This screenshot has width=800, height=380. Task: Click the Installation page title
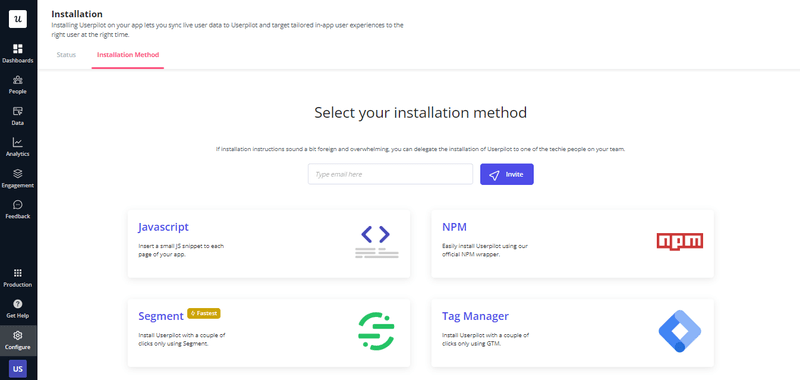[x=77, y=14]
